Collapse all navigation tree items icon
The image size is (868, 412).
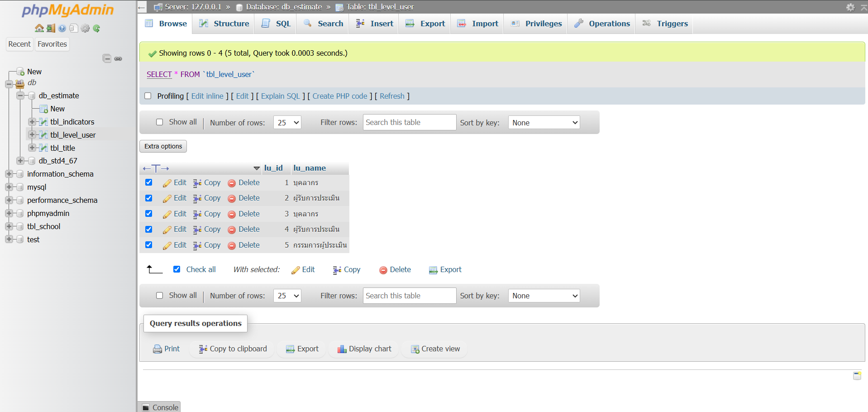pos(107,58)
